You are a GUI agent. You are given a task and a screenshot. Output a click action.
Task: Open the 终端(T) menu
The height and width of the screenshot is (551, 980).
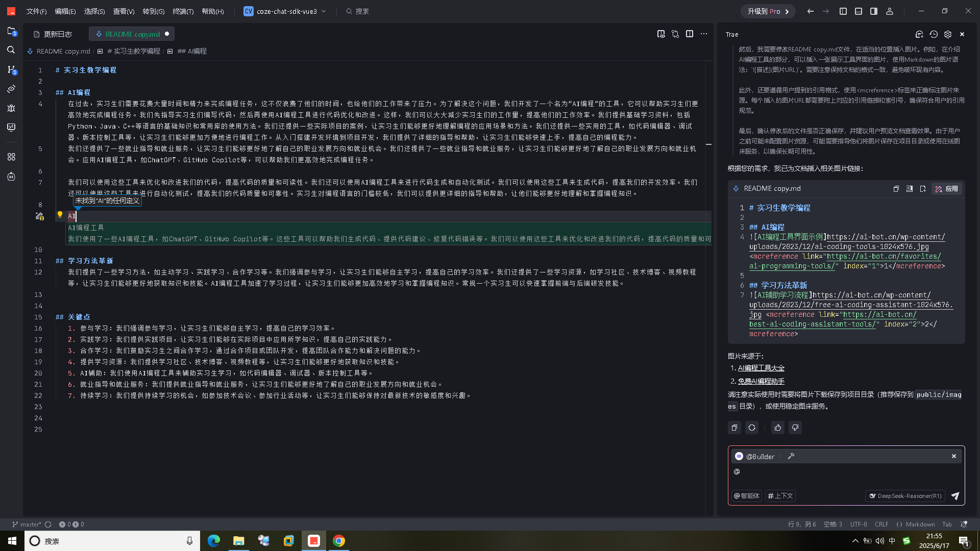(x=183, y=11)
